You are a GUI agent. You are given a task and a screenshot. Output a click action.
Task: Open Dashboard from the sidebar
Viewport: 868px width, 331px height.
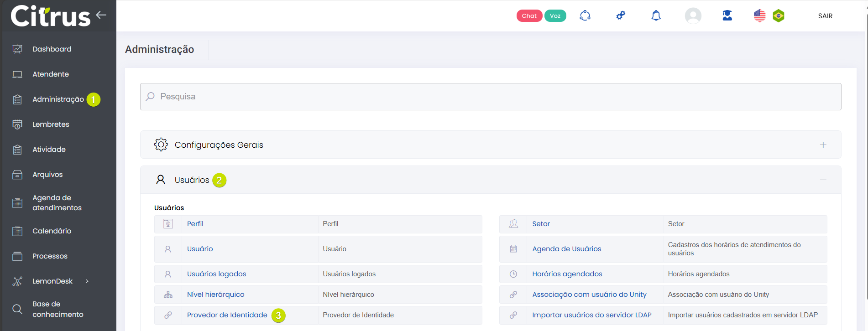tap(52, 49)
